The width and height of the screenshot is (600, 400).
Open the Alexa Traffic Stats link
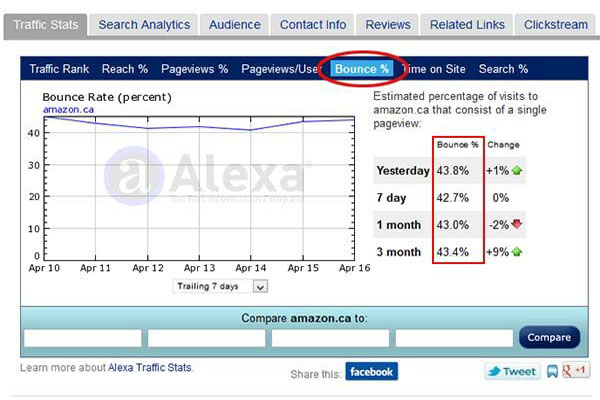[150, 368]
